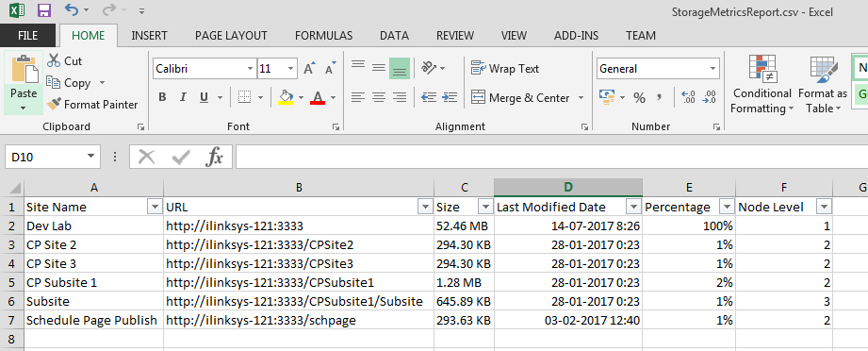Open the Font group dialog launcher

tap(336, 127)
